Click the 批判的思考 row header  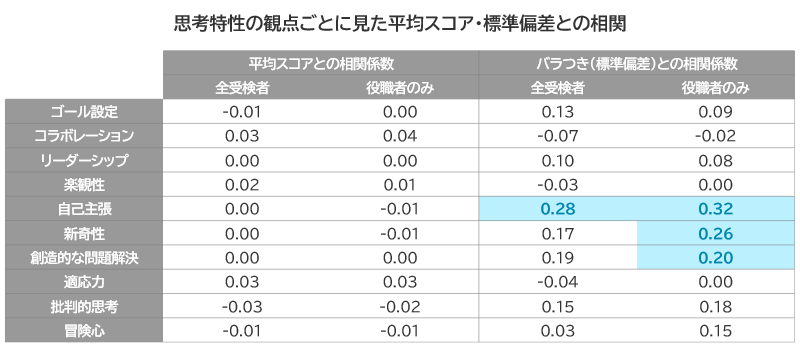pyautogui.click(x=84, y=306)
